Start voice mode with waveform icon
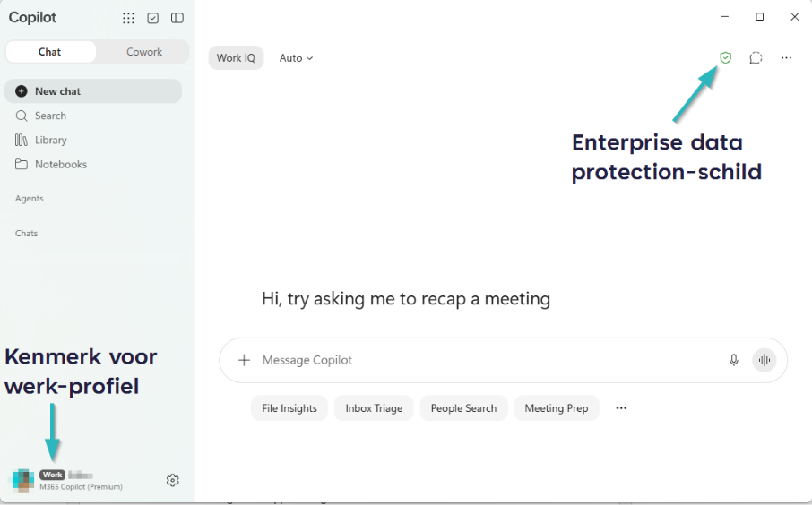Image resolution: width=812 pixels, height=505 pixels. tap(764, 360)
